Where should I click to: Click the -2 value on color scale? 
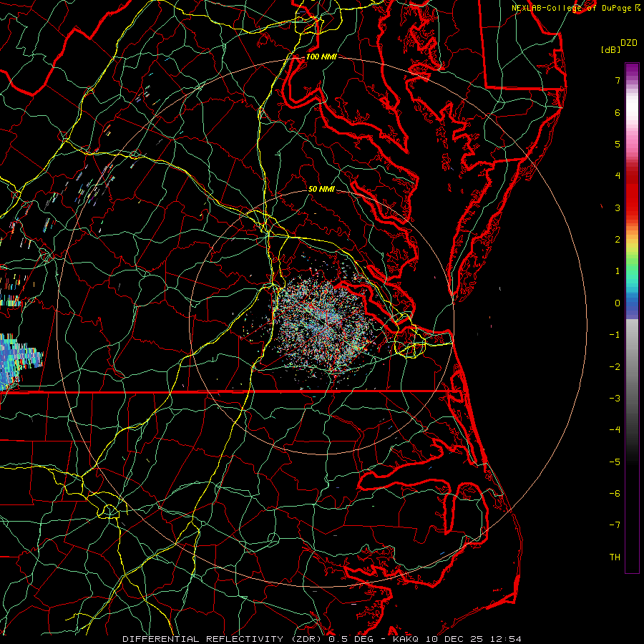615,367
